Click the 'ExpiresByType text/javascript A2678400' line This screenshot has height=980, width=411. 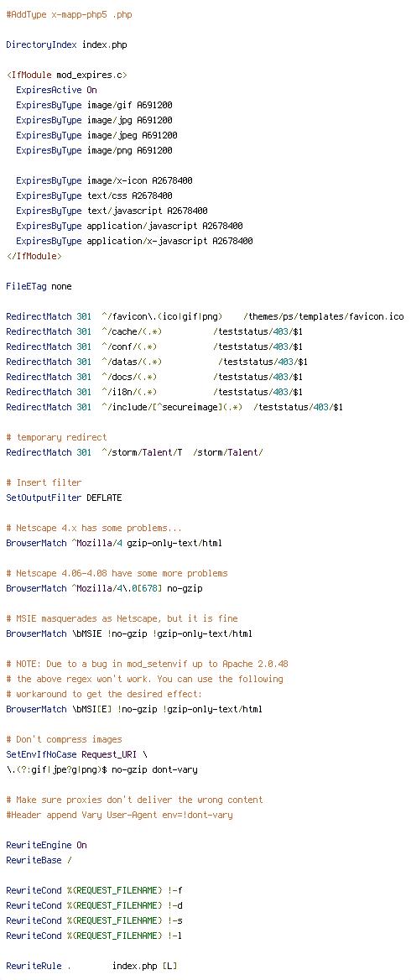pos(112,211)
